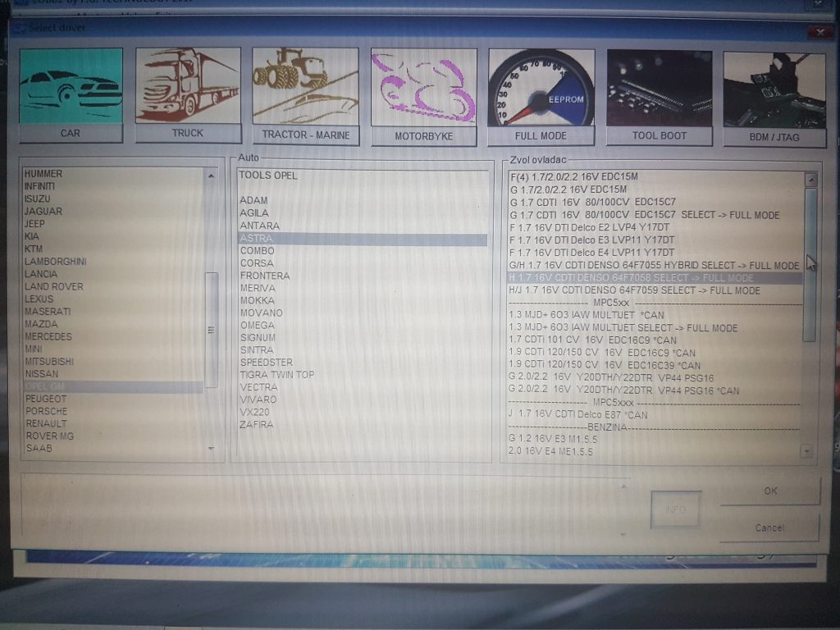Click the INFO button

pos(676,509)
